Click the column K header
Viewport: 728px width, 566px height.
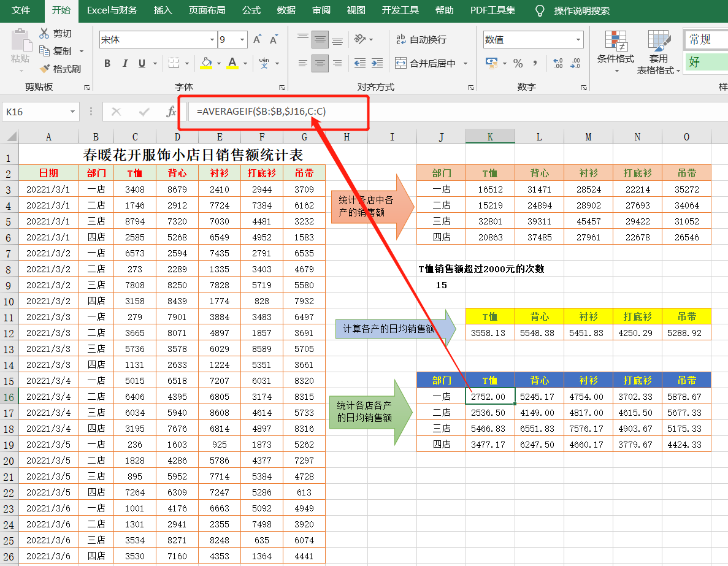[490, 137]
